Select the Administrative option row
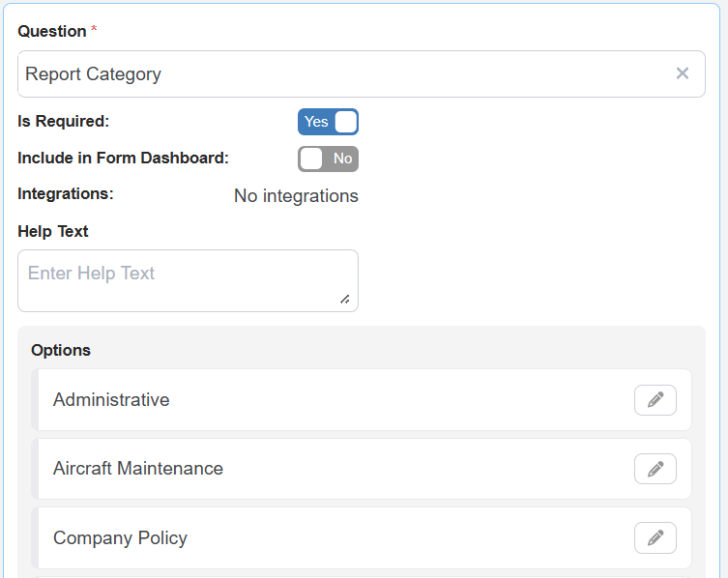 click(x=290, y=400)
